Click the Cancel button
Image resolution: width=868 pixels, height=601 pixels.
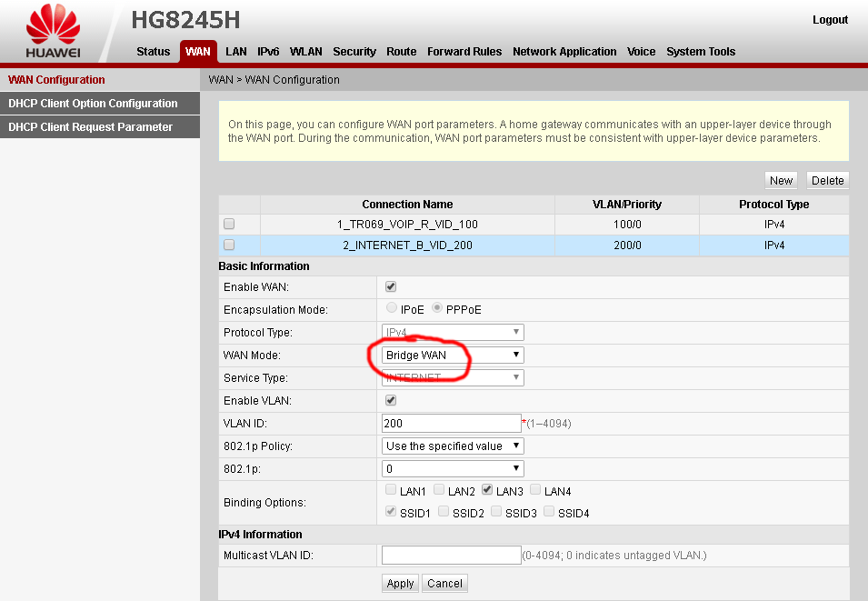tap(444, 584)
